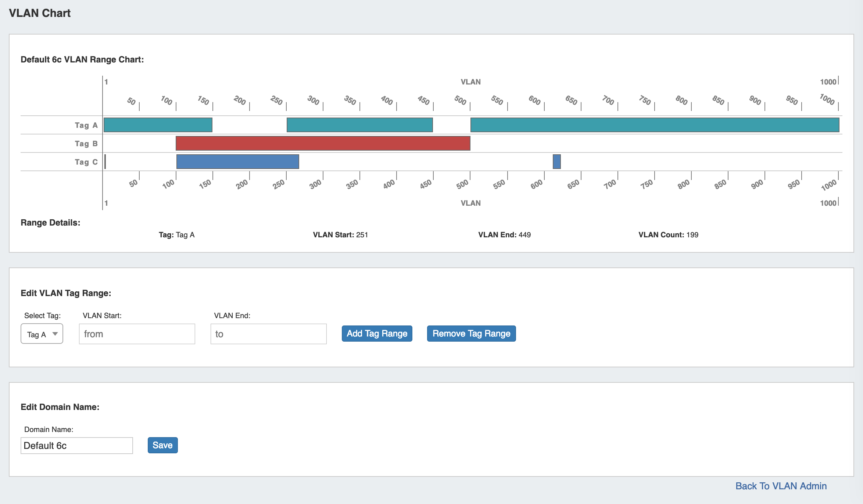Click the VLAN Start 'from' input field
The height and width of the screenshot is (504, 863).
tap(137, 334)
